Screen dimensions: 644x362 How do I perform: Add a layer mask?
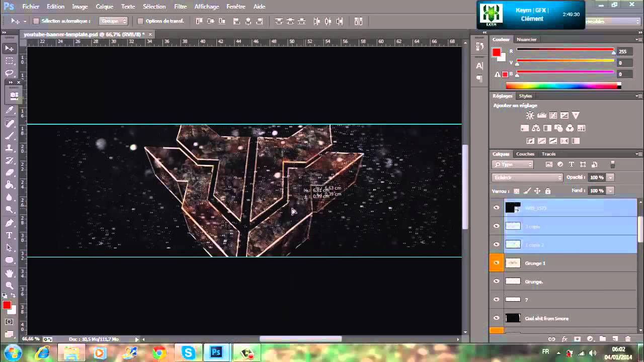pyautogui.click(x=577, y=339)
